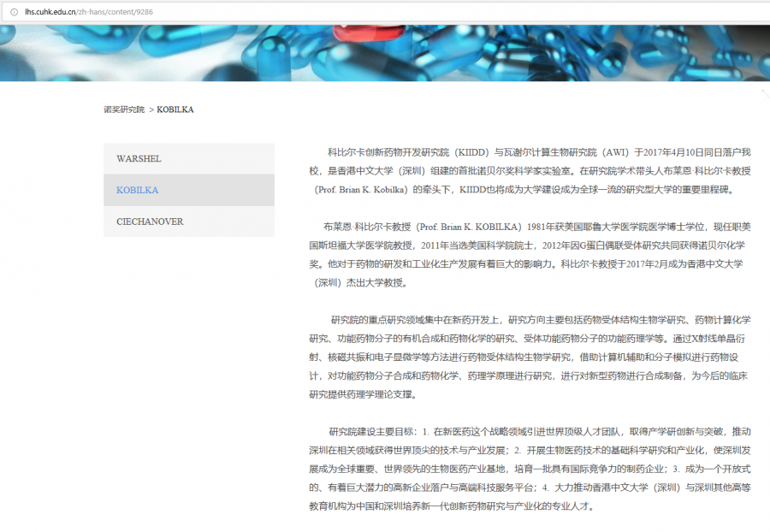Click the KOBILKA breadcrumb text

[175, 109]
